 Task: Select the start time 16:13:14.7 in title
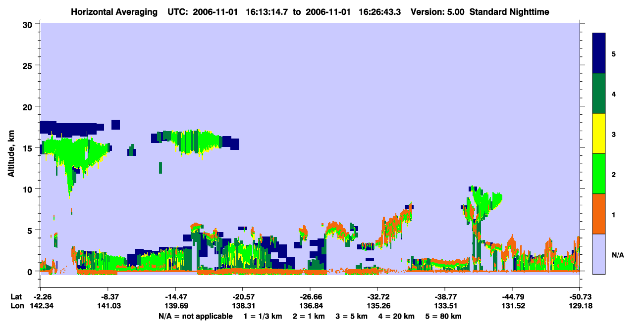(x=268, y=12)
